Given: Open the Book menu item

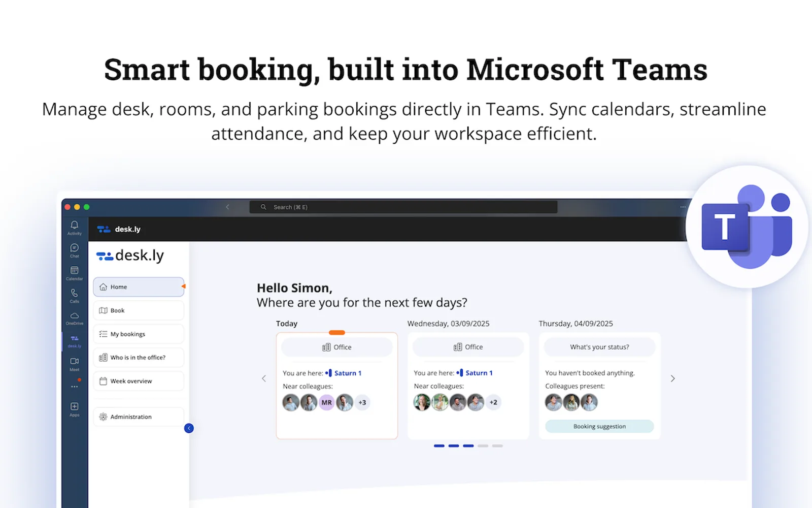Looking at the screenshot, I should (x=139, y=310).
